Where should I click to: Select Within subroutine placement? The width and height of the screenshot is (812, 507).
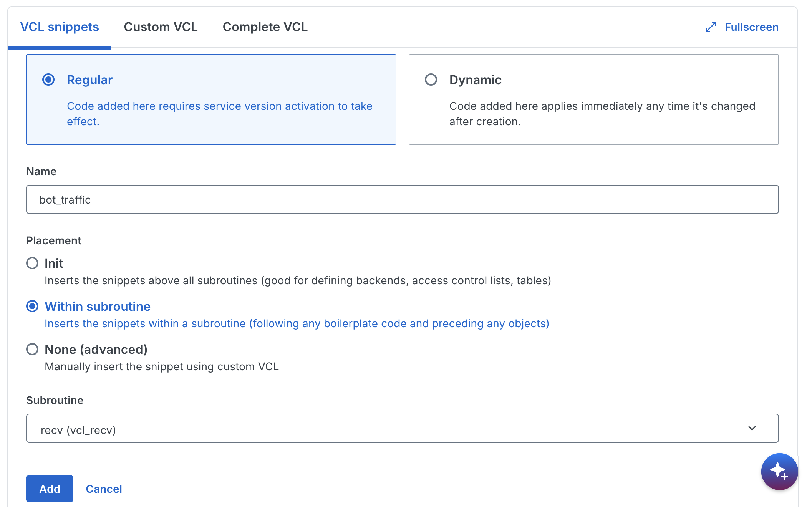click(x=33, y=306)
